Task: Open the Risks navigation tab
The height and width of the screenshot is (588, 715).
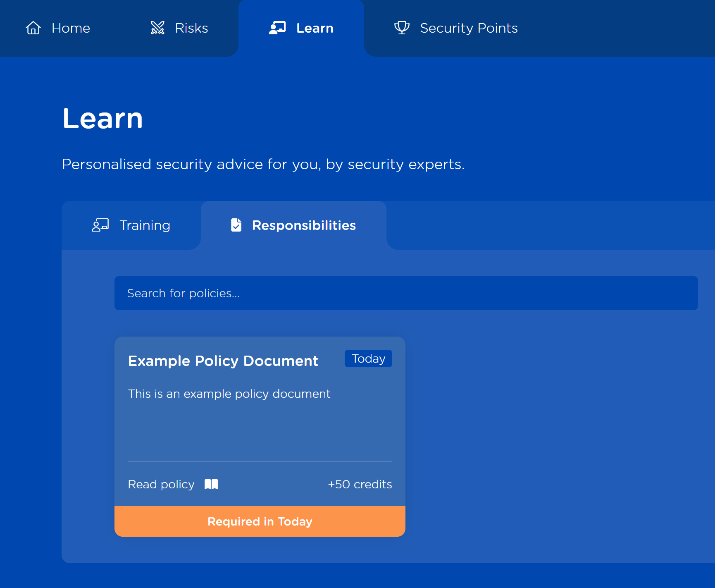Action: [179, 28]
